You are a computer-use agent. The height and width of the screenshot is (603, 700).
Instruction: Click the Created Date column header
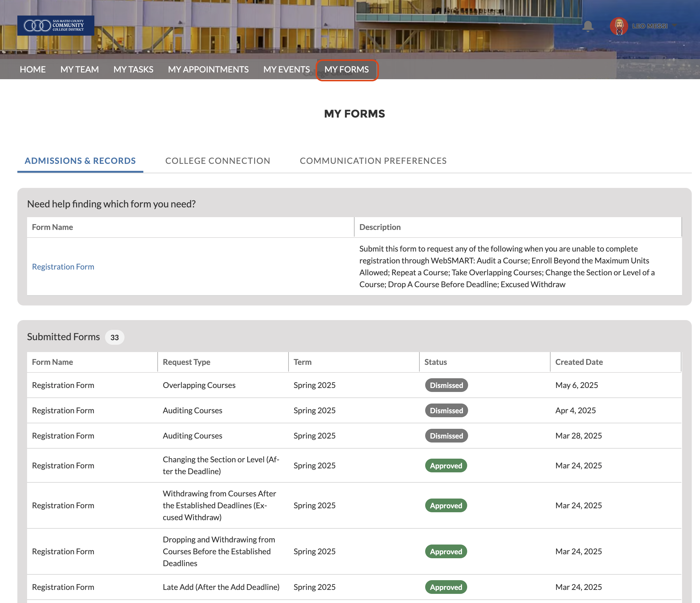click(x=579, y=362)
